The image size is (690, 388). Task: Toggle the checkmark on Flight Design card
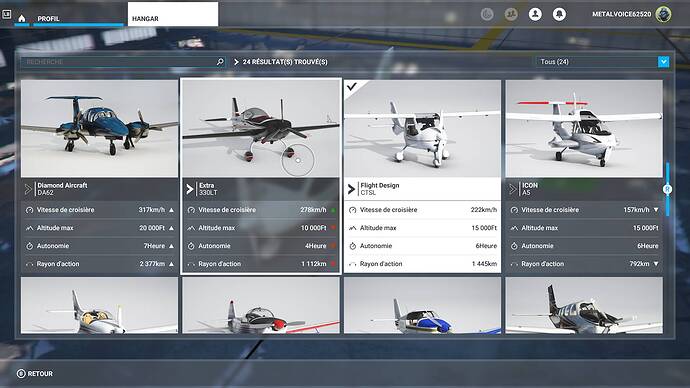click(x=351, y=87)
